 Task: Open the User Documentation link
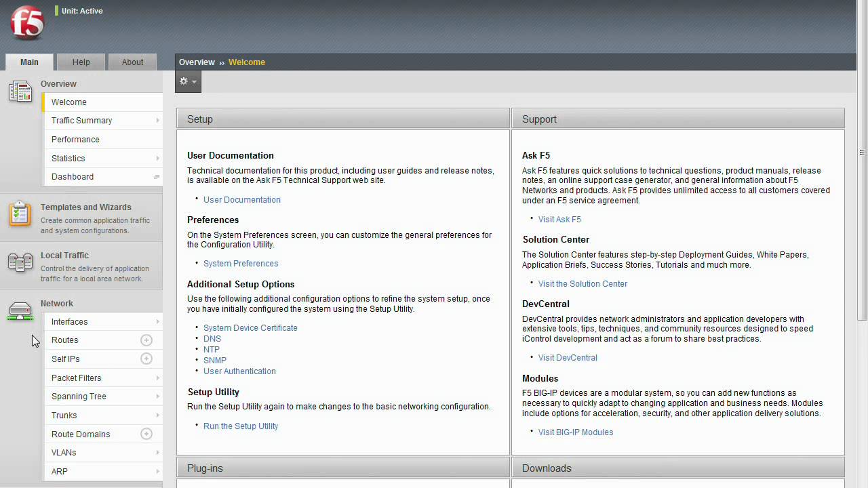point(242,200)
